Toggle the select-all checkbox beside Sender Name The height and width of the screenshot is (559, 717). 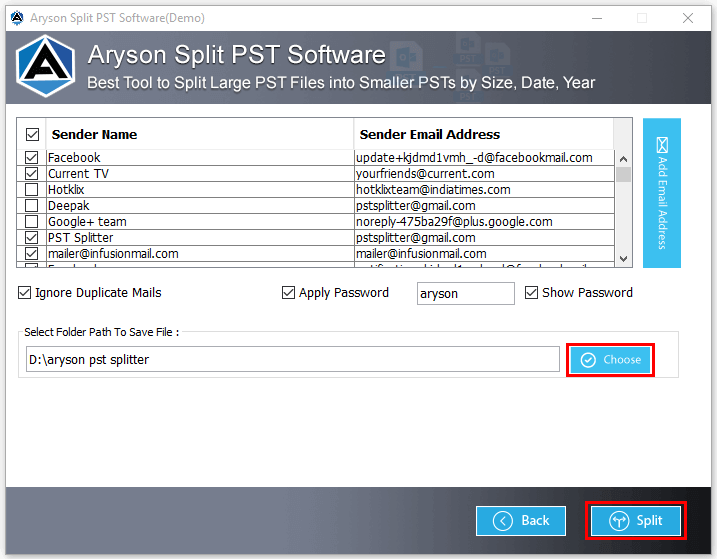tap(32, 134)
